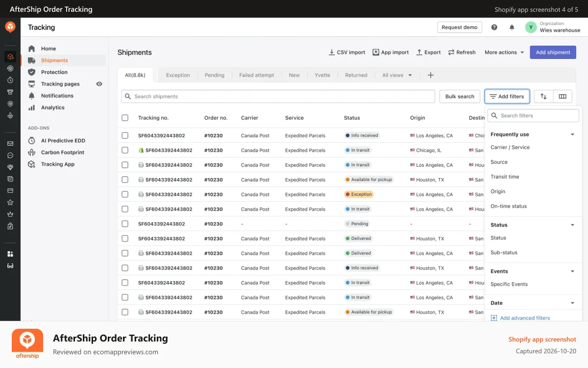The height and width of the screenshot is (368, 588).
Task: Collapse the Date filter section
Action: click(572, 303)
